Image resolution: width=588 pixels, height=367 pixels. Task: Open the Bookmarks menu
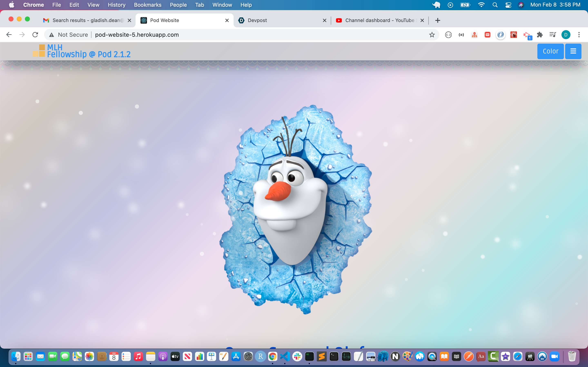coord(147,5)
